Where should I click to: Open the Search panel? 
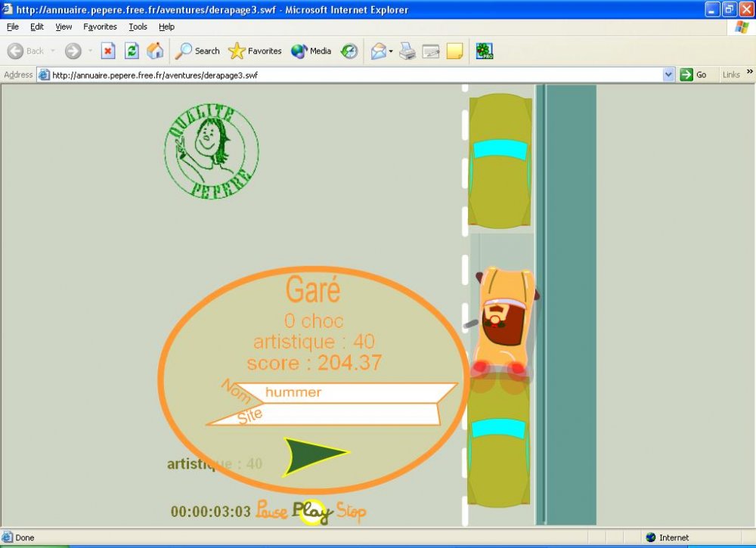(197, 51)
